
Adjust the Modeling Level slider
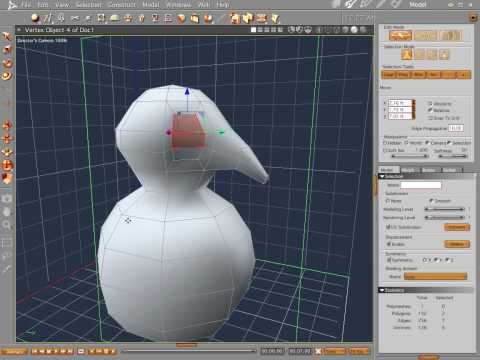[444, 209]
